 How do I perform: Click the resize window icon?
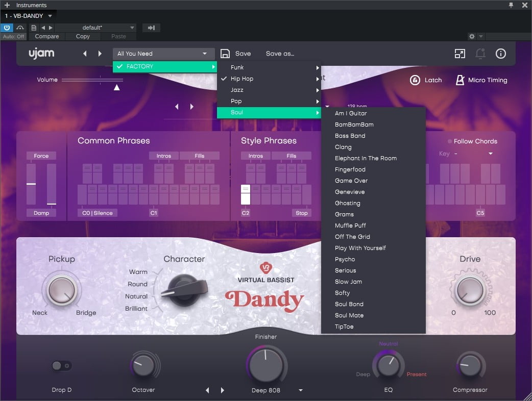460,54
